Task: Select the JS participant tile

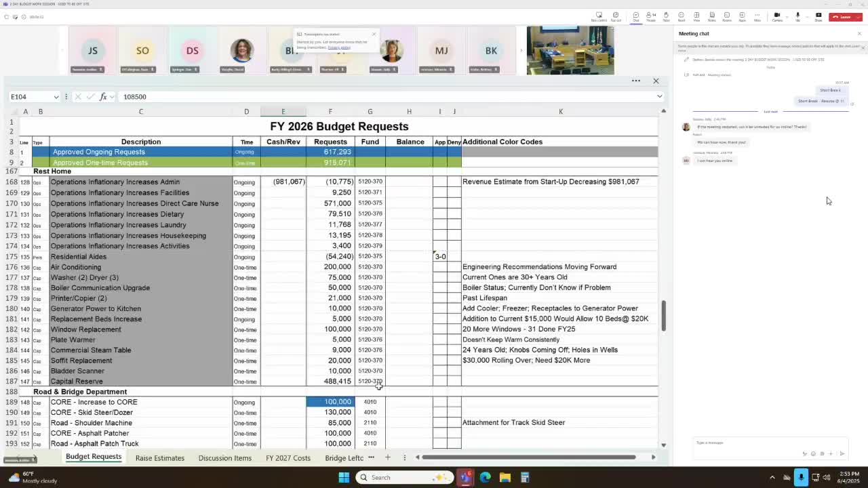Action: (x=93, y=50)
